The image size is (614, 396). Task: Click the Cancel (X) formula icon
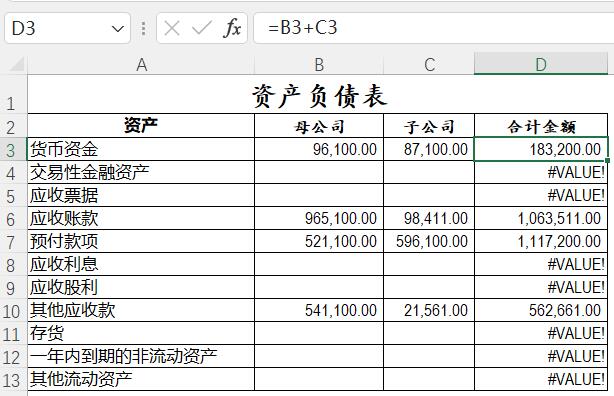172,29
